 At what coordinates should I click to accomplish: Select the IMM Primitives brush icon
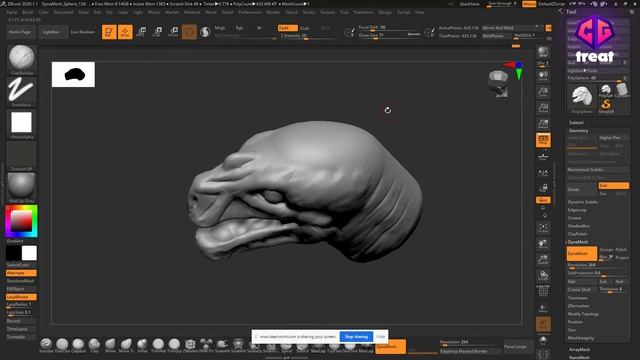tap(206, 345)
